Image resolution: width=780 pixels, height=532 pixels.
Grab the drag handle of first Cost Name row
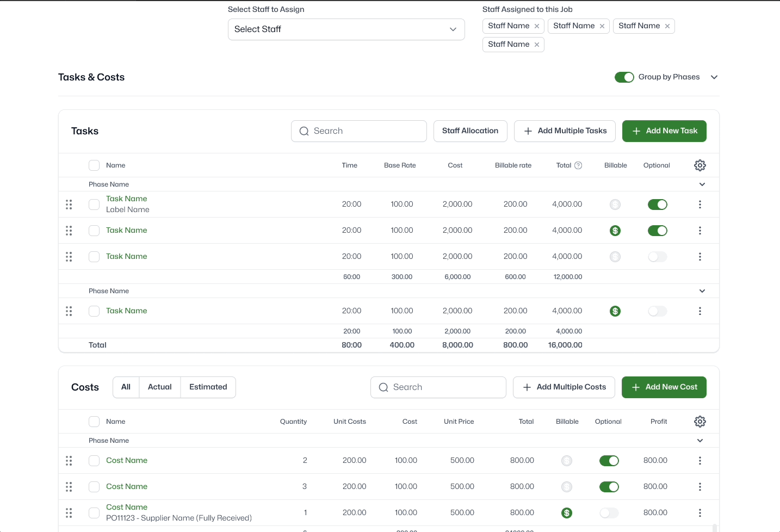coord(69,461)
